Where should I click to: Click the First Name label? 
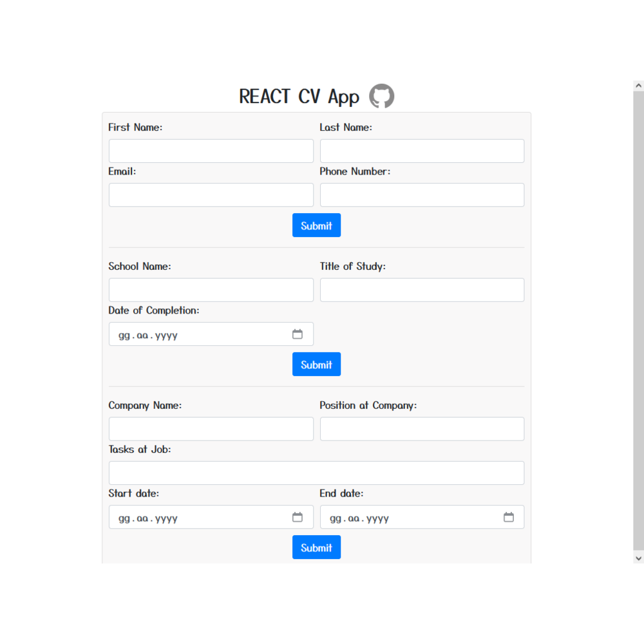(135, 128)
